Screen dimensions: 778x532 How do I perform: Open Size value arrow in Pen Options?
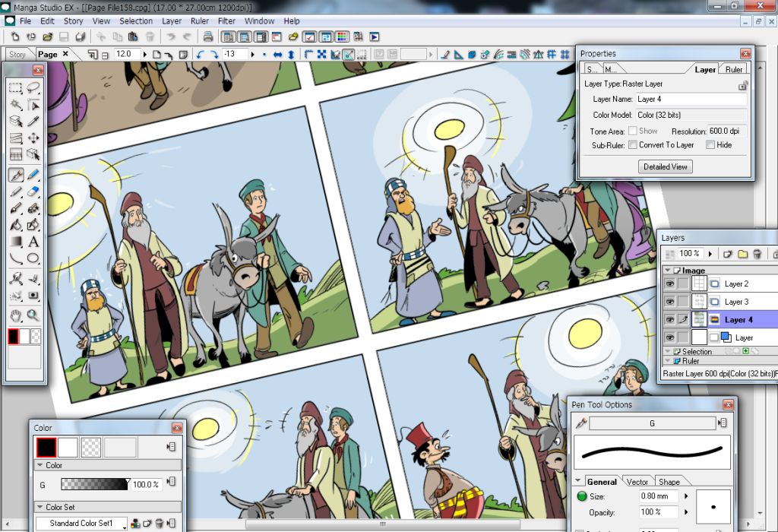[686, 496]
